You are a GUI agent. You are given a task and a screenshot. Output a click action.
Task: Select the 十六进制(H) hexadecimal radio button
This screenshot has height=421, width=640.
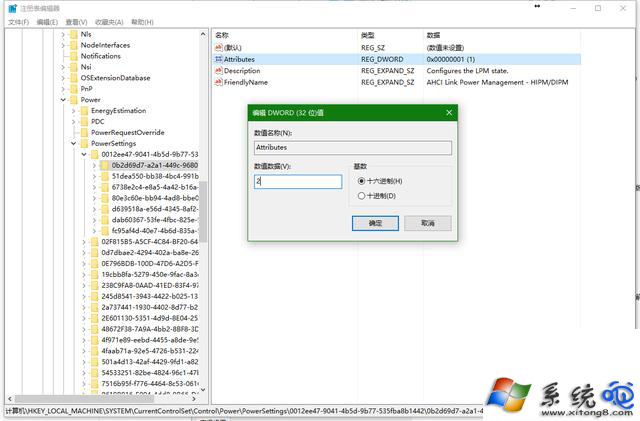(x=362, y=181)
